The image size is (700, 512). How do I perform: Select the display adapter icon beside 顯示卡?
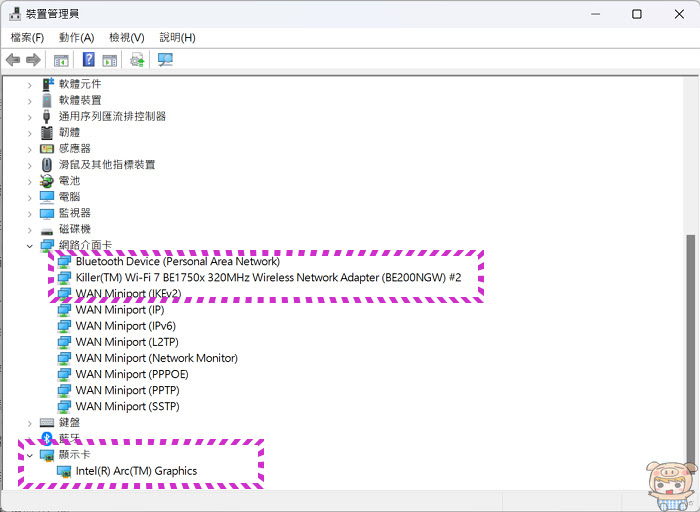coord(47,455)
